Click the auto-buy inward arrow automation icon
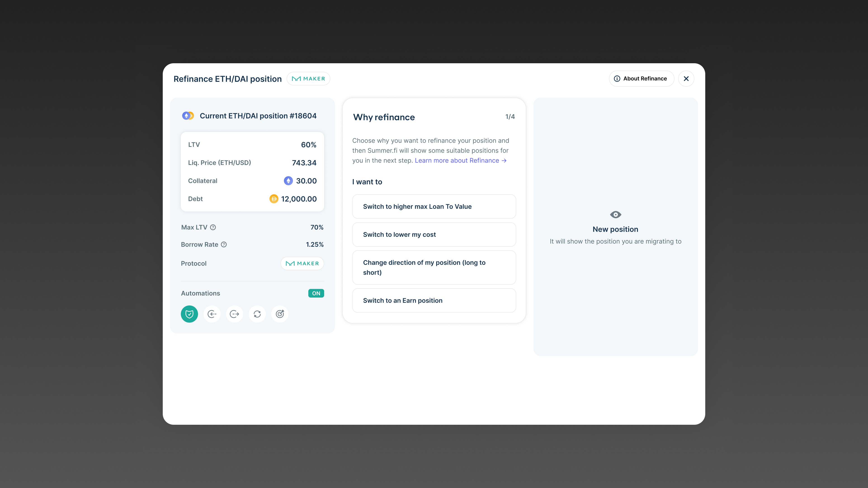 pyautogui.click(x=212, y=314)
